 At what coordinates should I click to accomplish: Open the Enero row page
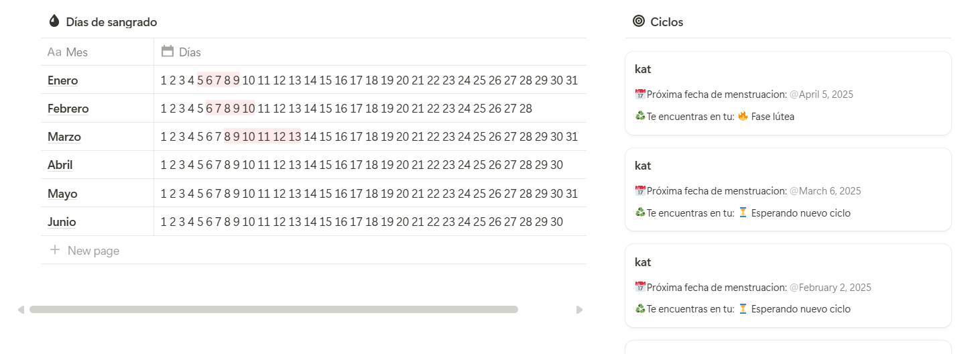pos(62,80)
